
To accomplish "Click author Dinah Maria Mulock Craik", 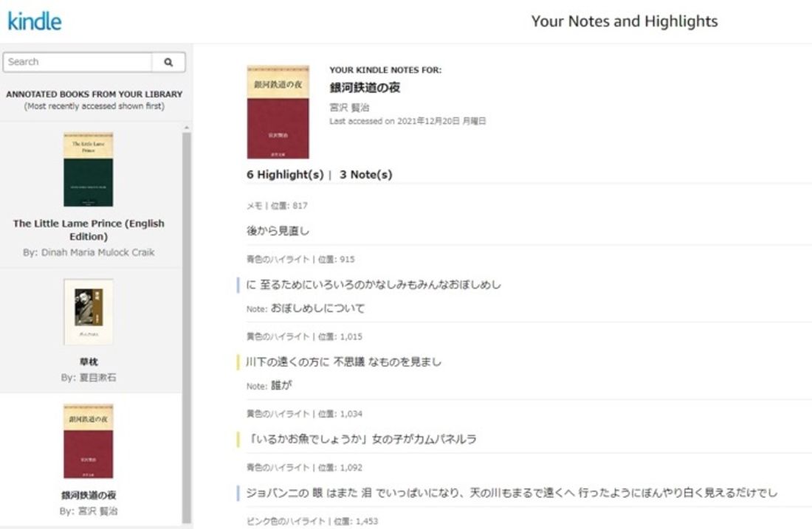I will coord(89,252).
